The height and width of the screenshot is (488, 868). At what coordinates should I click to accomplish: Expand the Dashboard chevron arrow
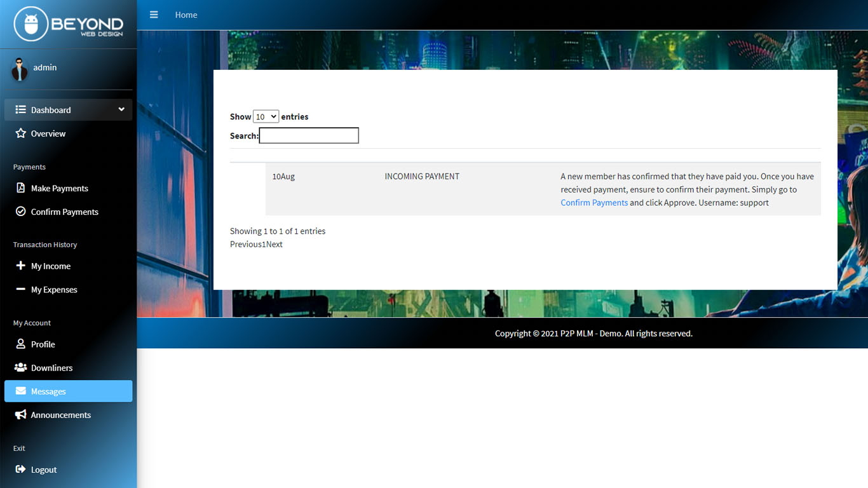click(121, 109)
